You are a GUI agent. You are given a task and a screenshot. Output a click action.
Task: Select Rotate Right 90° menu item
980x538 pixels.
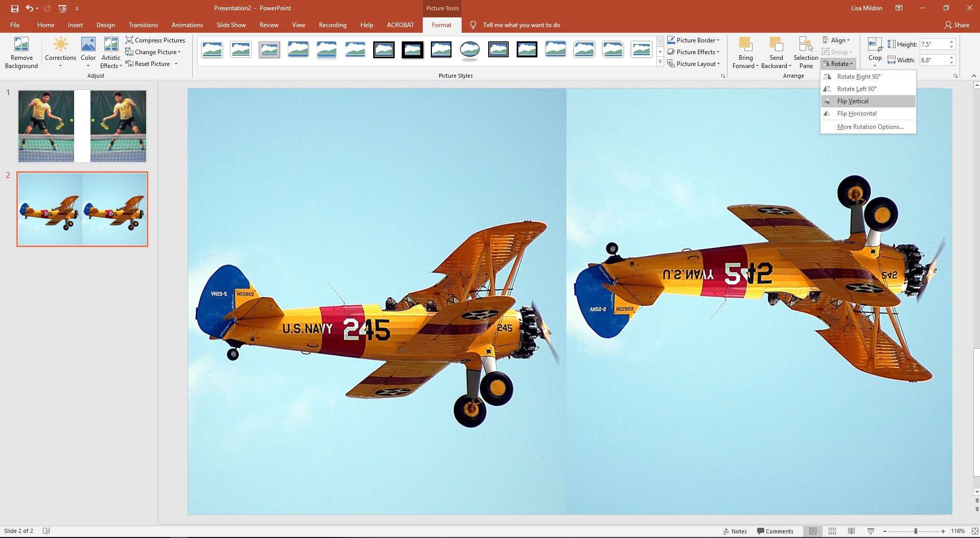click(x=868, y=76)
